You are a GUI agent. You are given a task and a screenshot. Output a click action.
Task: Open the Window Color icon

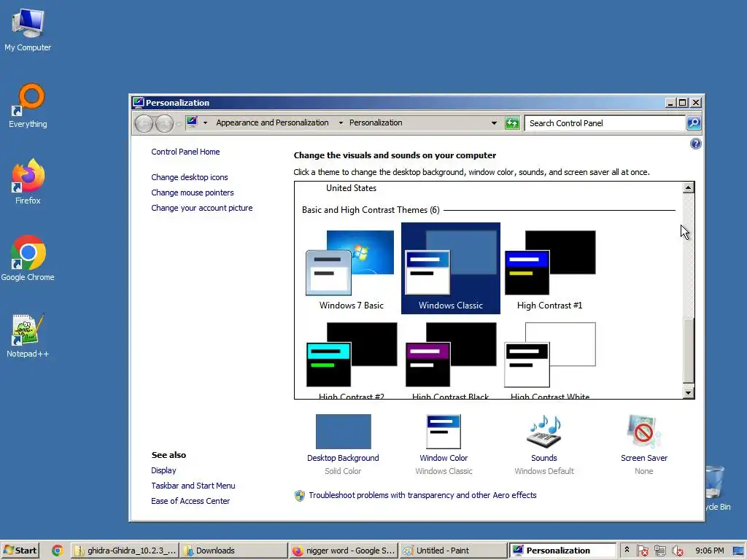[x=444, y=432]
